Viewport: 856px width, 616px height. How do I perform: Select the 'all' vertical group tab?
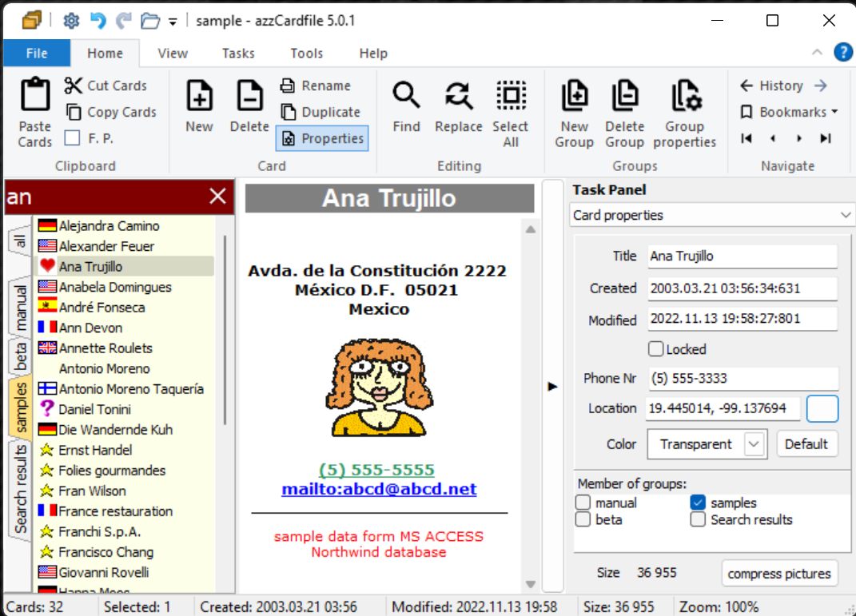[x=20, y=240]
